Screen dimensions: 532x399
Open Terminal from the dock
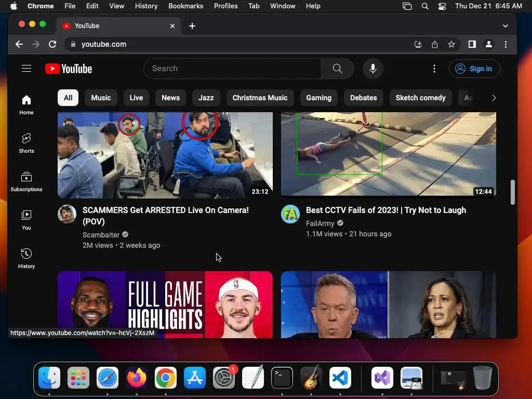coord(282,378)
